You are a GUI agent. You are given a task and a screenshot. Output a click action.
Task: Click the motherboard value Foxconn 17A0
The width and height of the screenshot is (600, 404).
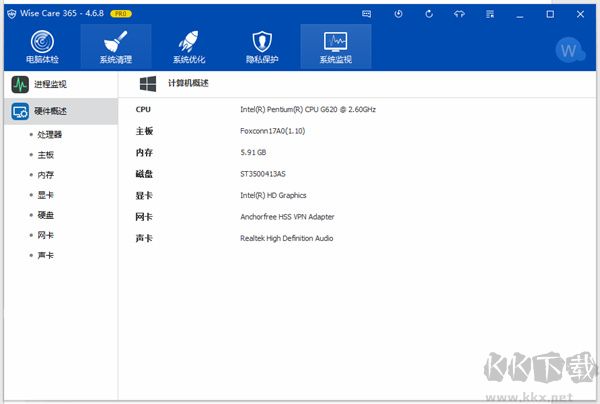(x=272, y=131)
